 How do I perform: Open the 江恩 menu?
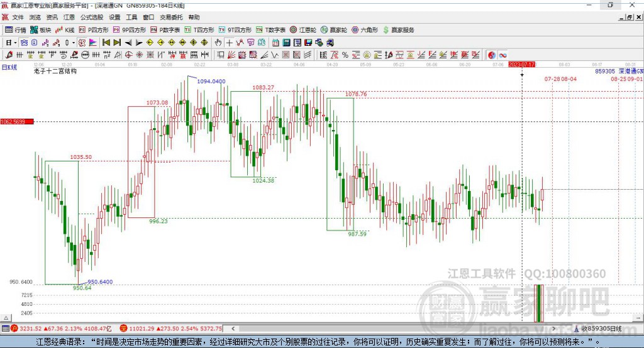69,17
